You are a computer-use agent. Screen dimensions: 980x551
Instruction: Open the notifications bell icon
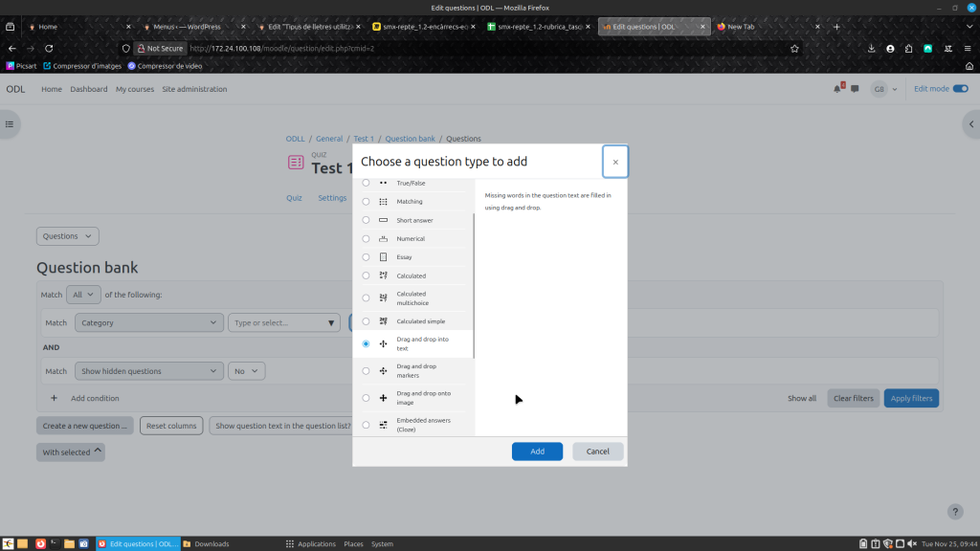pos(837,89)
